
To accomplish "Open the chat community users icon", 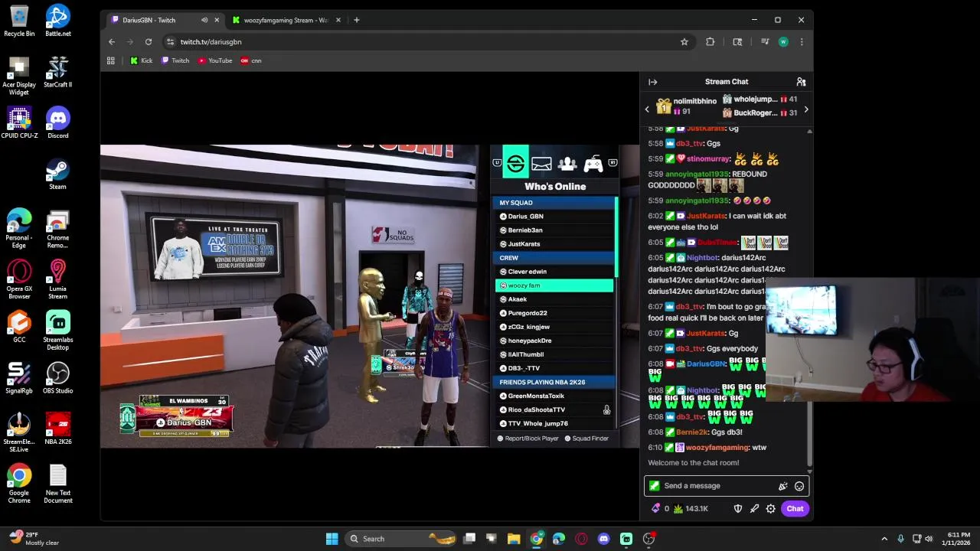I will pos(801,82).
